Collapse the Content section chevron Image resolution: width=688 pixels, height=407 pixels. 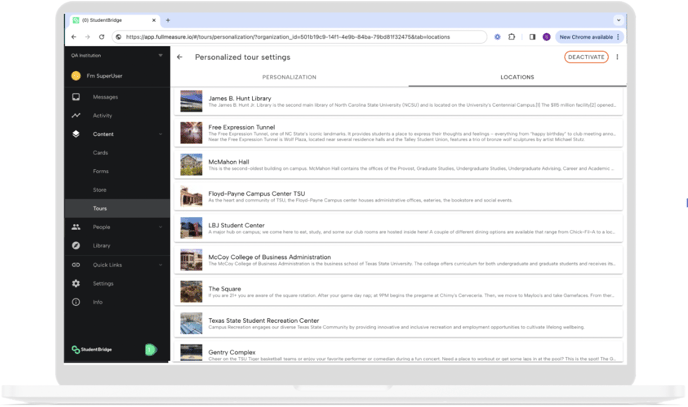pos(160,134)
